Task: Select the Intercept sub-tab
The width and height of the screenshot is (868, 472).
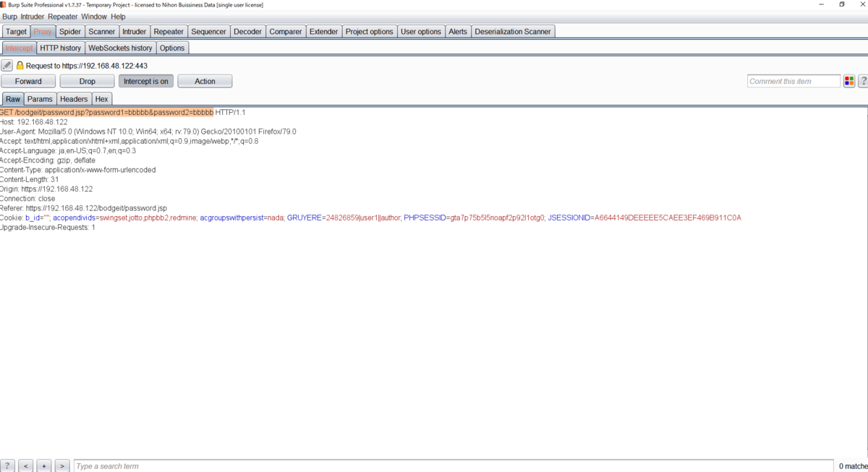Action: [x=20, y=48]
